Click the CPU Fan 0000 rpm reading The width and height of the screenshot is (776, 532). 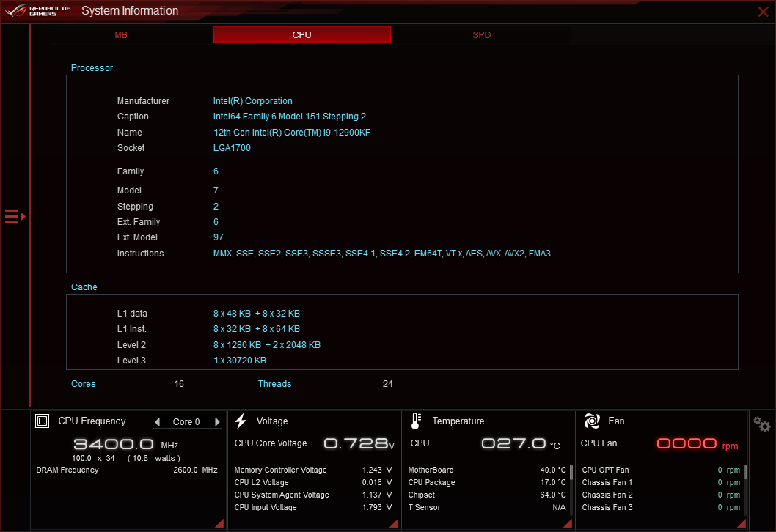pyautogui.click(x=698, y=443)
